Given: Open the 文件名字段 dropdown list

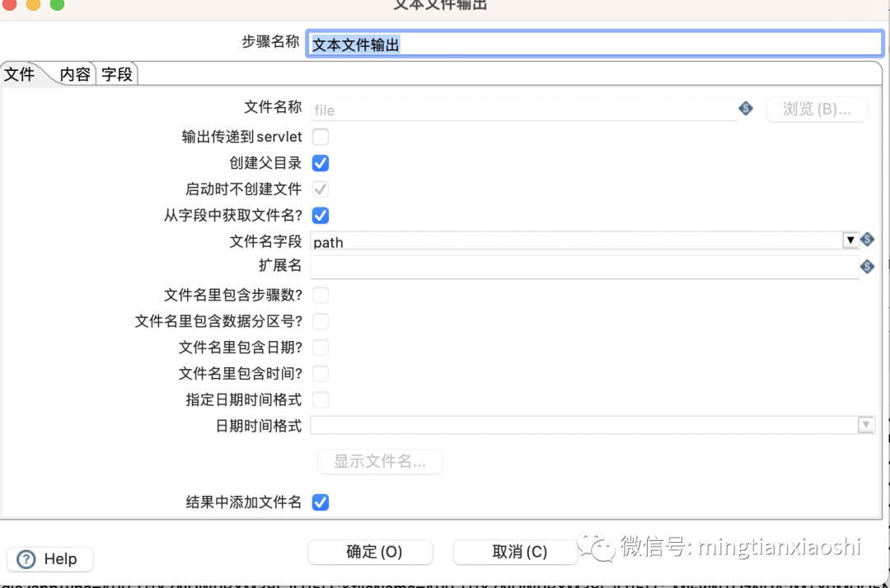Looking at the screenshot, I should (850, 240).
